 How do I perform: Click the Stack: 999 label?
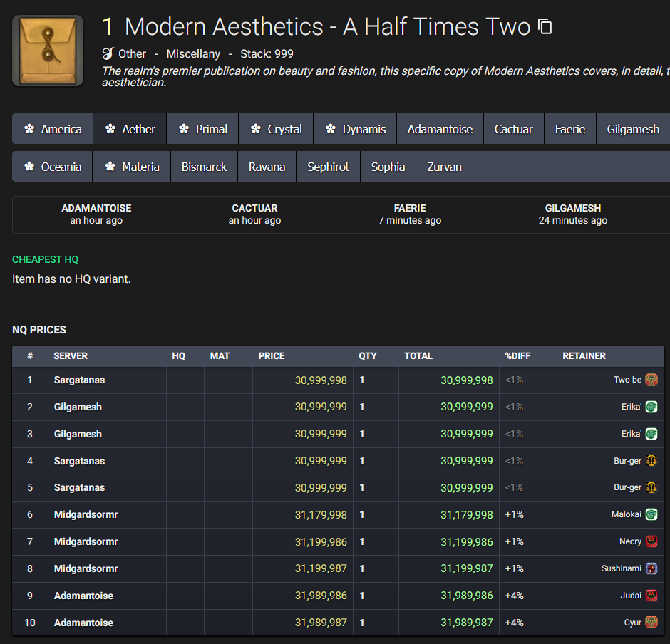267,54
